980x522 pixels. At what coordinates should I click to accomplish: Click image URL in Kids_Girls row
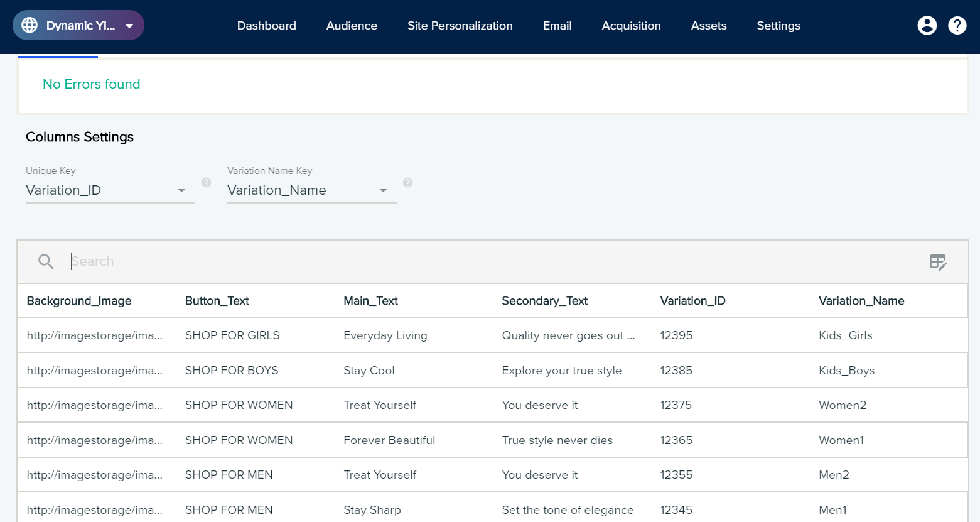95,335
